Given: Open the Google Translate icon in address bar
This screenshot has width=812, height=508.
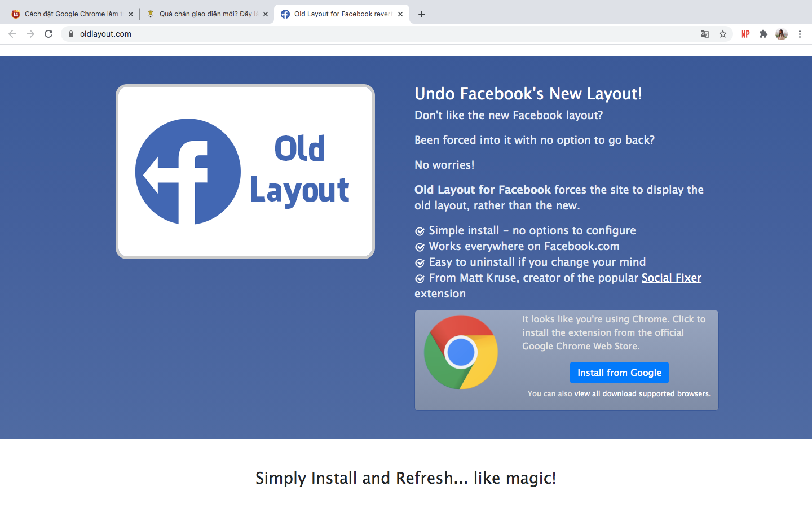Looking at the screenshot, I should (x=705, y=34).
